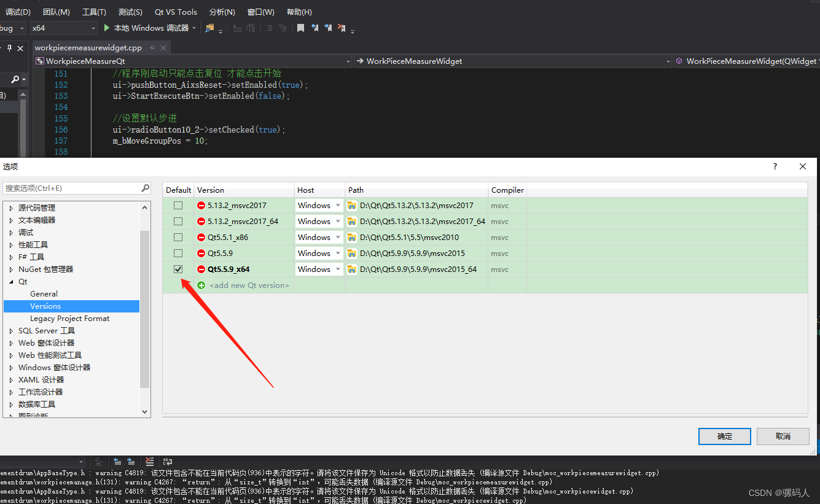Viewport: 820px width, 504px height.
Task: Toggle a bookmark on the current line
Action: pyautogui.click(x=300, y=28)
